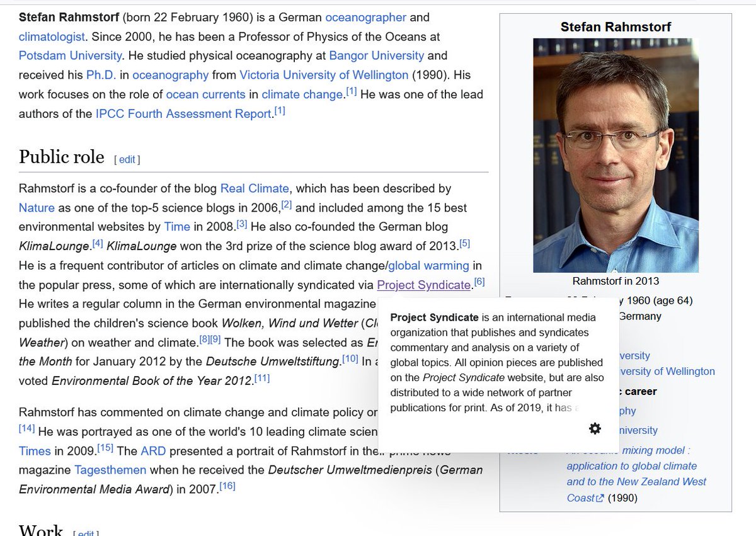
Task: Go to Victoria University of Wellington article
Action: 324,75
